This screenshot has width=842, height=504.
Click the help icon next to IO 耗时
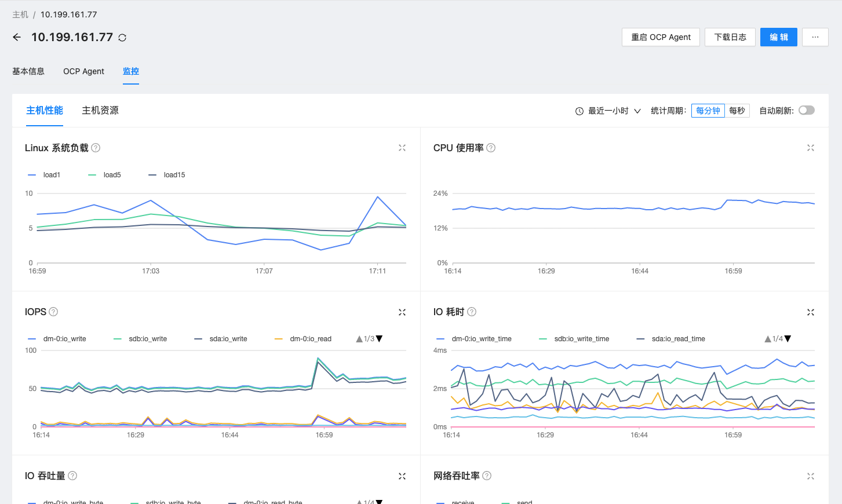[x=472, y=312]
